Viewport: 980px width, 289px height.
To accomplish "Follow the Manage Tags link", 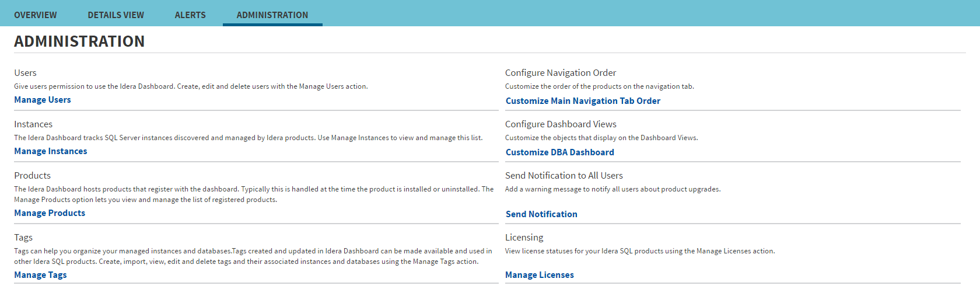I will click(40, 275).
